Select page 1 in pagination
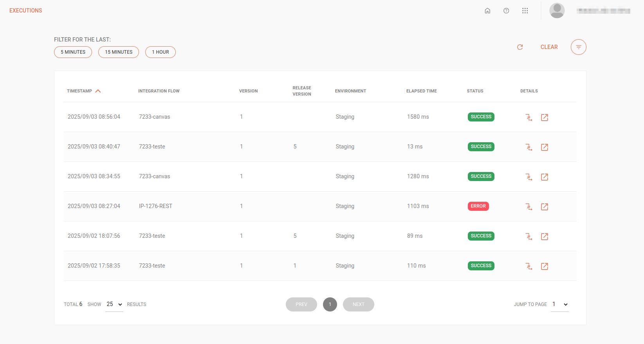This screenshot has height=344, width=644. pos(330,304)
